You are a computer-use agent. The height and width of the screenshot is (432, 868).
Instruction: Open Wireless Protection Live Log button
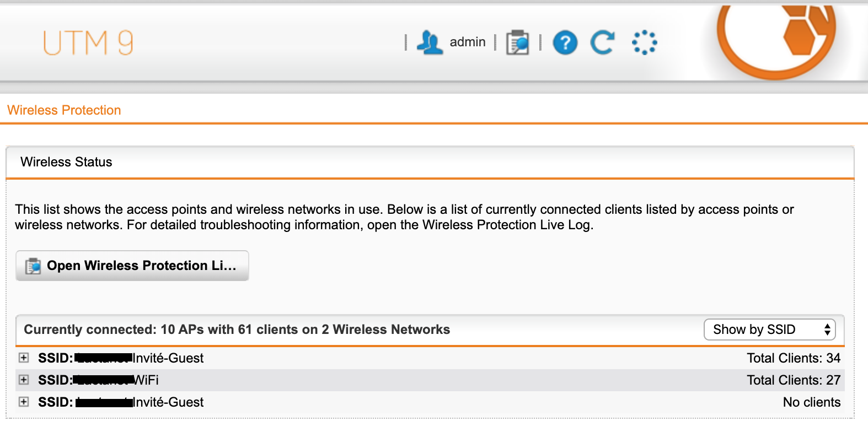click(132, 266)
